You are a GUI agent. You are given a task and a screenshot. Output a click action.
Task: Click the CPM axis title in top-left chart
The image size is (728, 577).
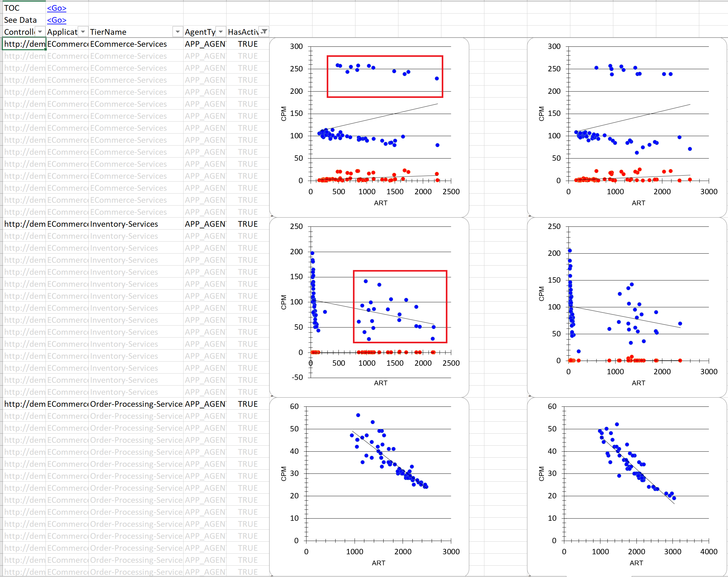tap(284, 114)
